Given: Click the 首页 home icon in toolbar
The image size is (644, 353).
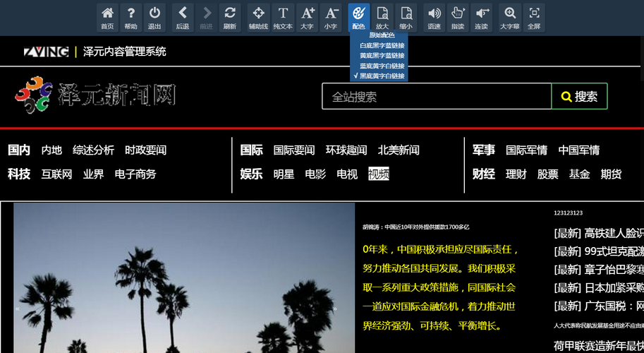Looking at the screenshot, I should coord(107,18).
